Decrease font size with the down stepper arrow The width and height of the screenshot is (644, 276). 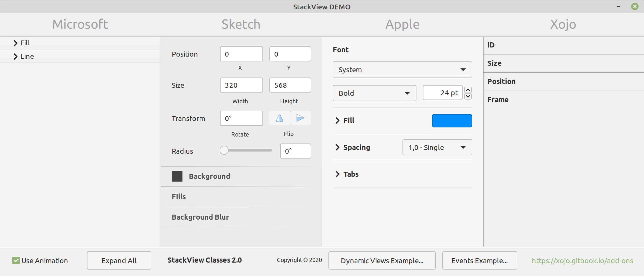tap(468, 96)
